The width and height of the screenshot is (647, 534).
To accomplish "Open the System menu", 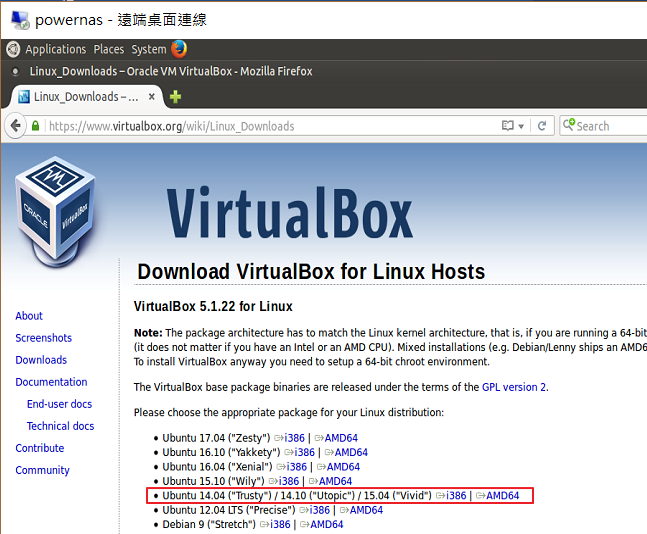I will (149, 50).
